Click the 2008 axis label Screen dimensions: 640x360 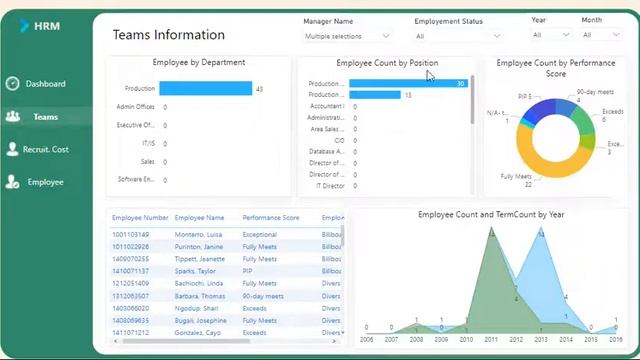coord(416,340)
